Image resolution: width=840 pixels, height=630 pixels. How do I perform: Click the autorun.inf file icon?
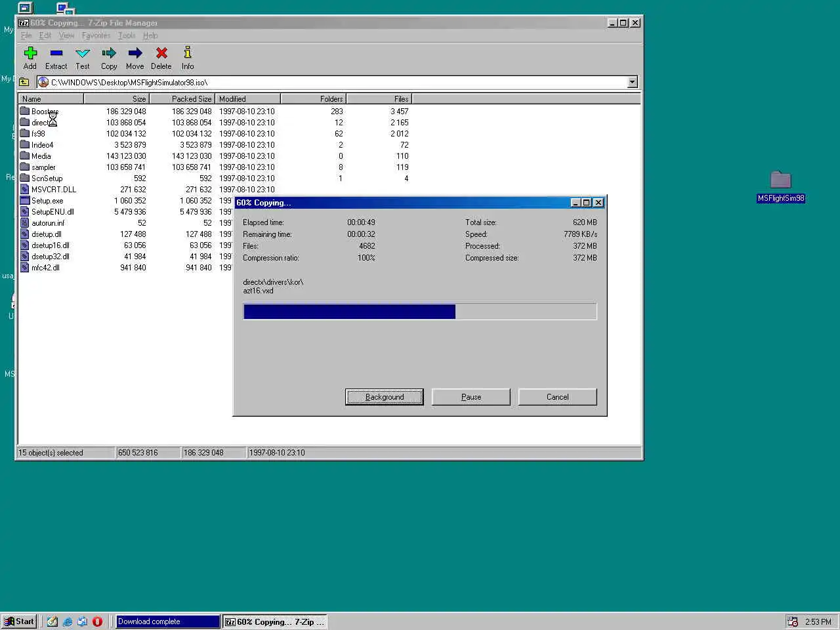click(25, 222)
